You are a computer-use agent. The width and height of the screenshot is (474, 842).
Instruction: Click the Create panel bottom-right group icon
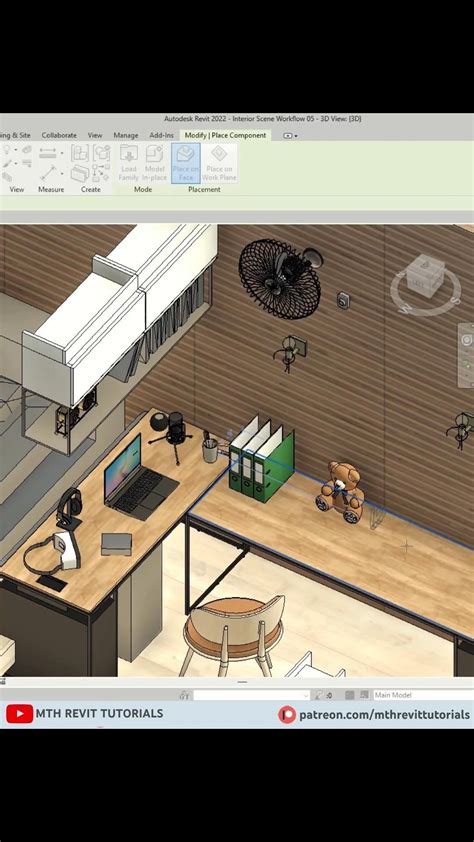(101, 173)
